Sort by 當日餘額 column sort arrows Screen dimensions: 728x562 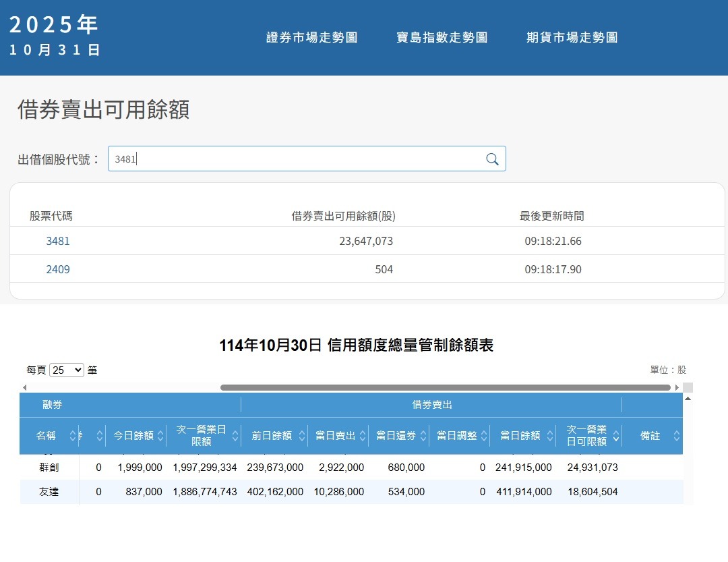coord(550,436)
